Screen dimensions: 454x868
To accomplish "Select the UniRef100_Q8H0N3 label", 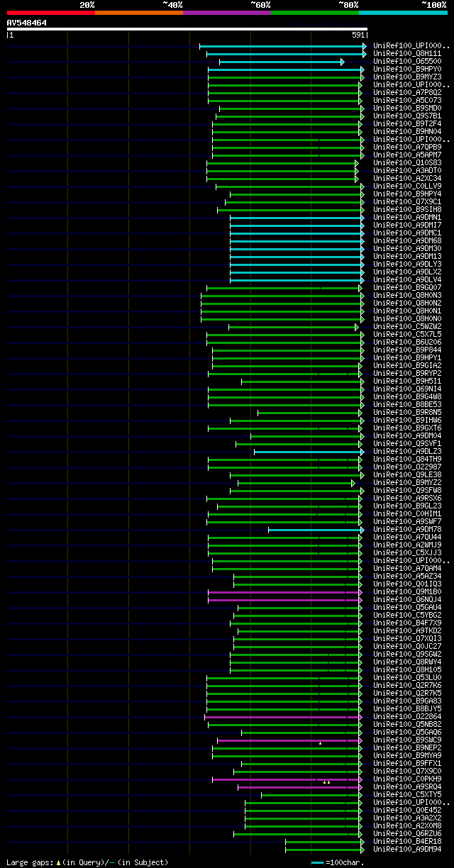I will click(407, 295).
